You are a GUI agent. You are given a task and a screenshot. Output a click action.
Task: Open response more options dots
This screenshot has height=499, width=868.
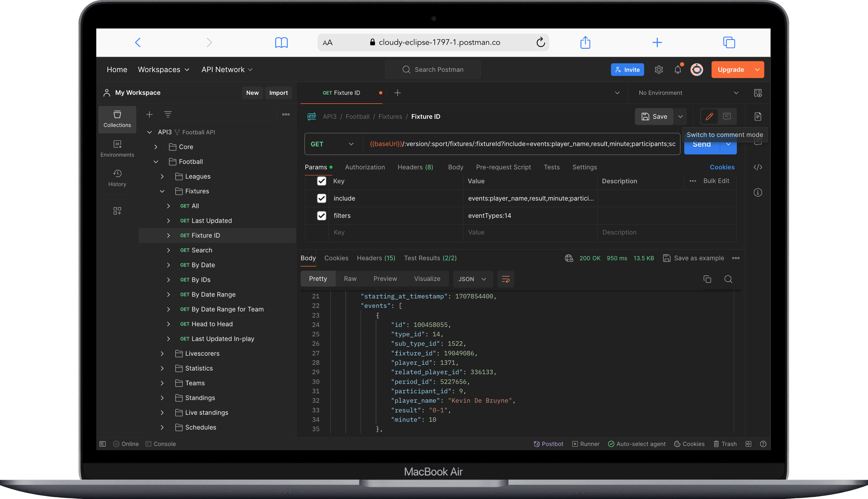coord(735,258)
